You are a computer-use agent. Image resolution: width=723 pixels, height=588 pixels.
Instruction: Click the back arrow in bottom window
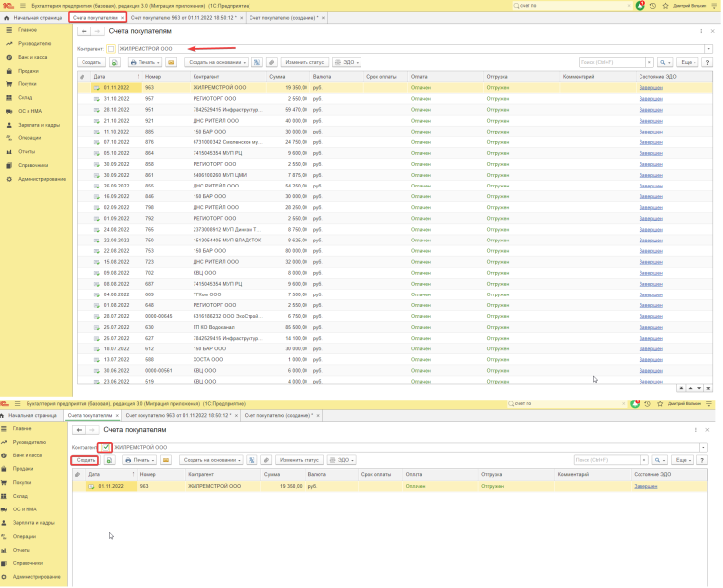click(x=79, y=430)
